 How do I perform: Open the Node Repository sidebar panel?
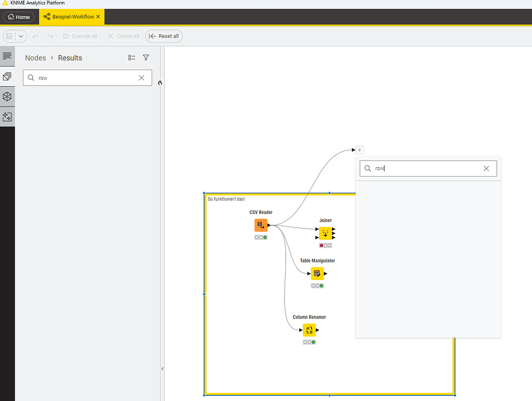7,76
